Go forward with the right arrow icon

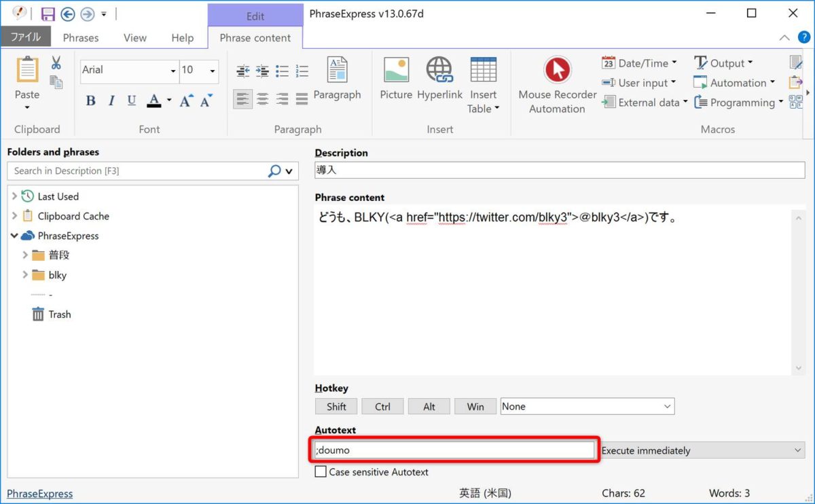pyautogui.click(x=87, y=14)
